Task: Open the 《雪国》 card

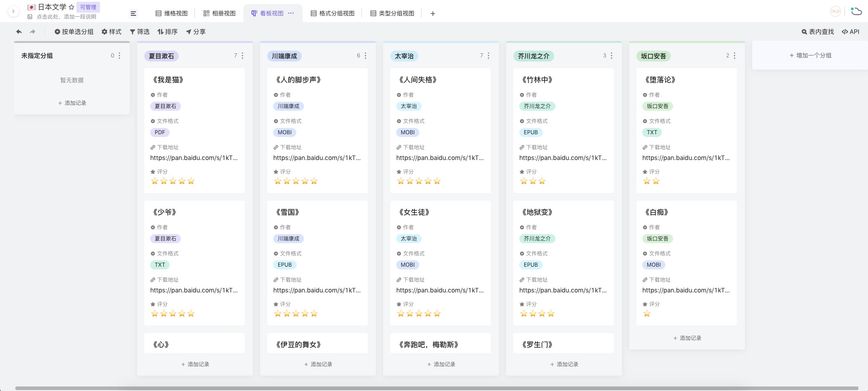Action: [x=318, y=263]
